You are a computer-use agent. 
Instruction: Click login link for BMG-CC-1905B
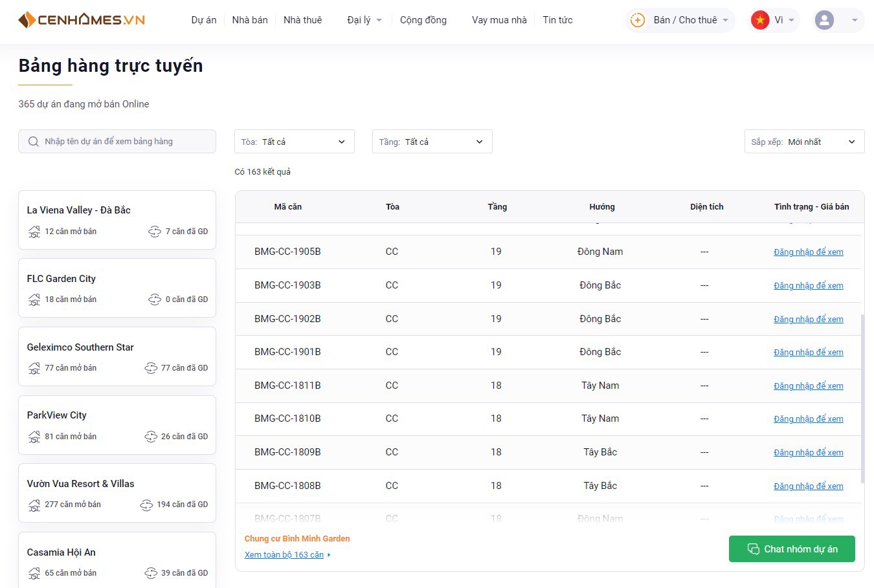click(808, 252)
